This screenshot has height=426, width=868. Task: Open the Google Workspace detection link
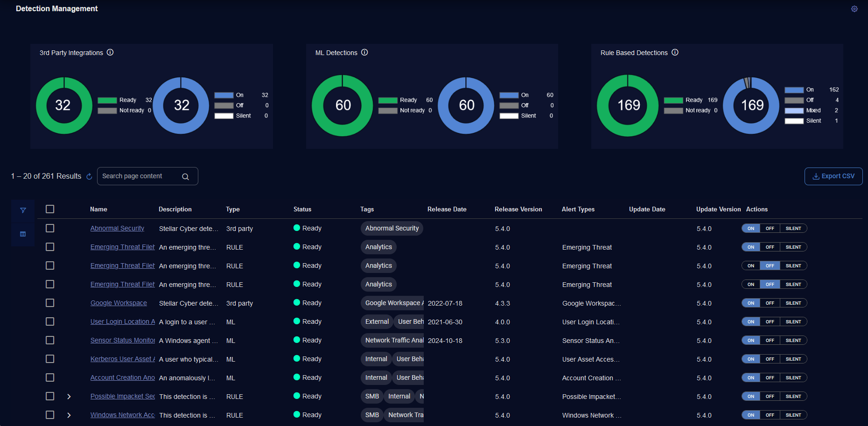pos(119,303)
